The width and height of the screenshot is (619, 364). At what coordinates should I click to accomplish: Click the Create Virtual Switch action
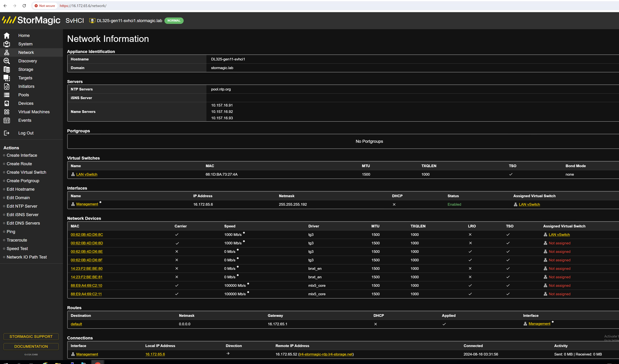tap(26, 172)
